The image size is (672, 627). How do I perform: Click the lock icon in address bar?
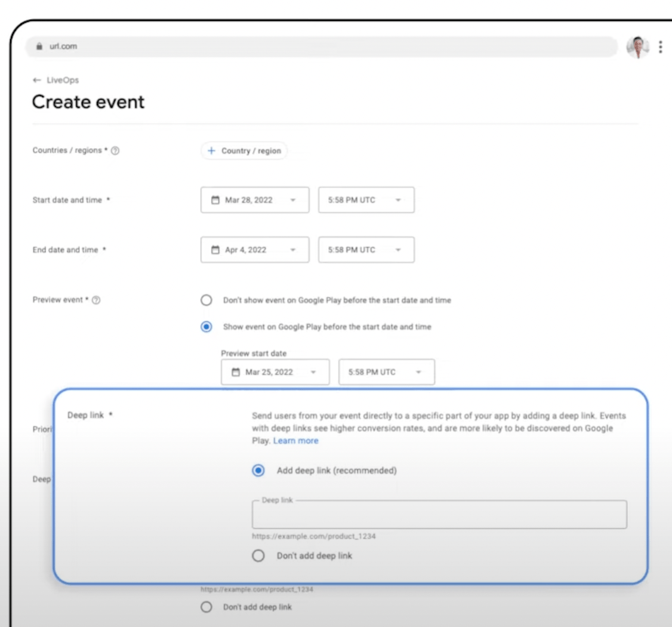[39, 47]
